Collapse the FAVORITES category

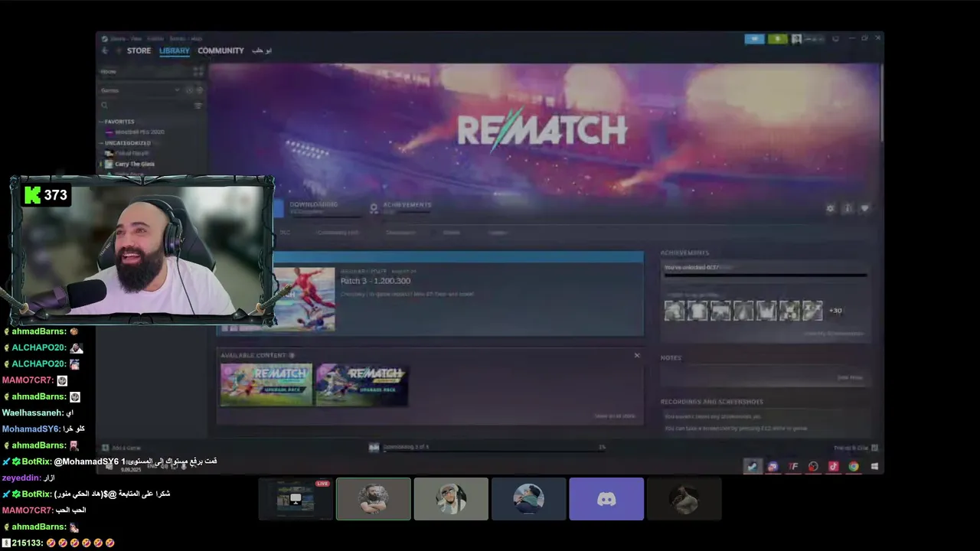coord(119,122)
